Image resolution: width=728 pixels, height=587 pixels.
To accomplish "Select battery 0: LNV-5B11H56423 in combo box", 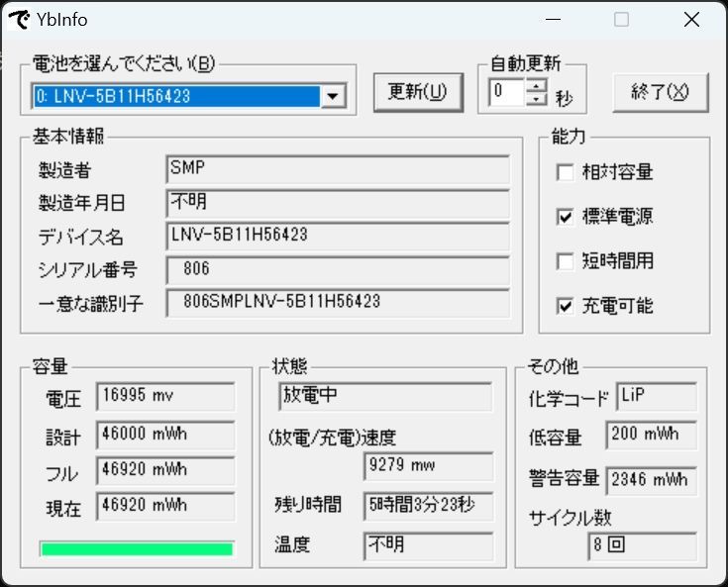I will [177, 97].
